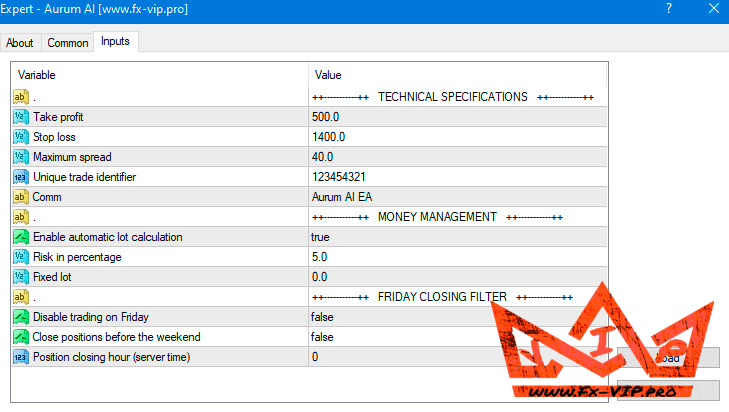
Task: Click the Comm string type icon
Action: (21, 197)
